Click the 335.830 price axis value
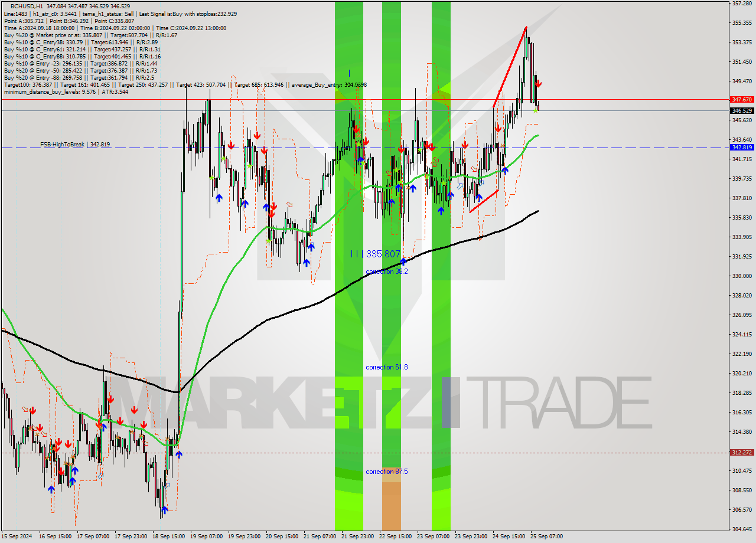The height and width of the screenshot is (543, 756). tap(742, 217)
